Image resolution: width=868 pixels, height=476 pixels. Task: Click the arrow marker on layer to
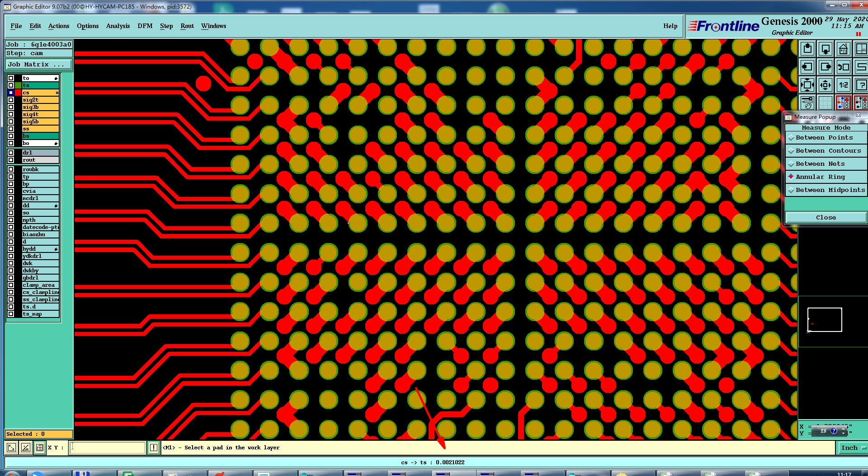pos(56,79)
